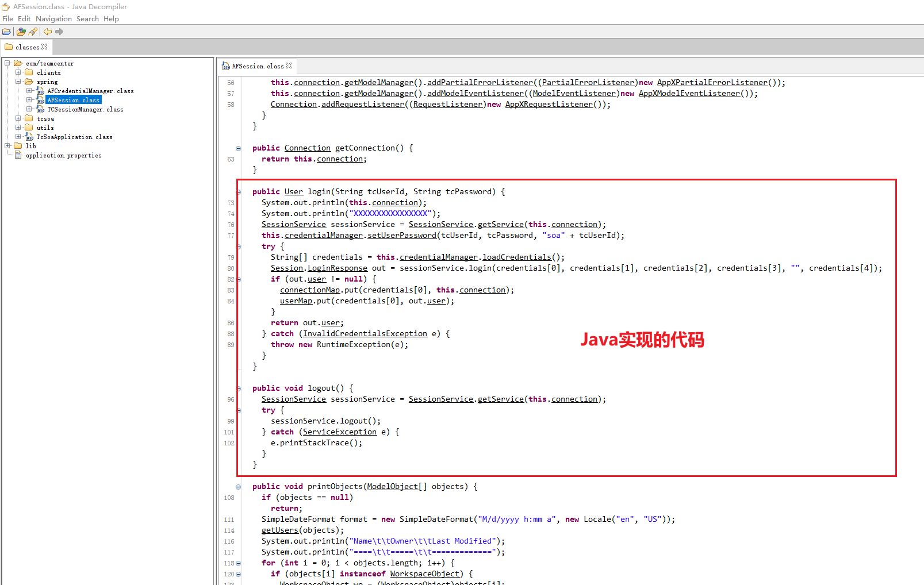924x585 pixels.
Task: Click the lib folder icon
Action: pyautogui.click(x=18, y=146)
